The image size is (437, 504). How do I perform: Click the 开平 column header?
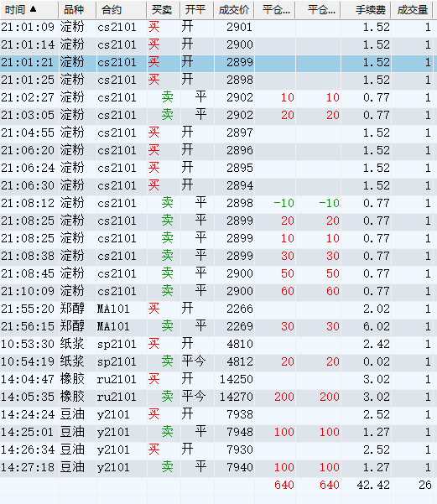197,10
